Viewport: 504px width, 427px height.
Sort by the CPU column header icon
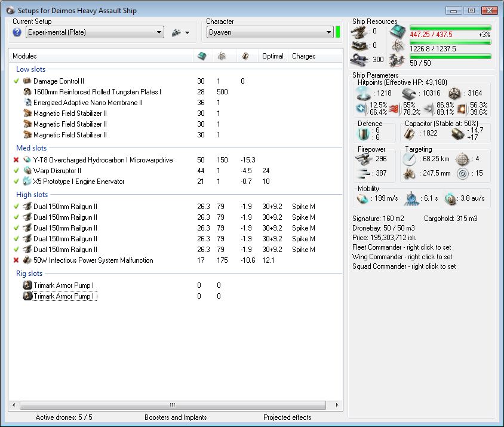(x=202, y=56)
